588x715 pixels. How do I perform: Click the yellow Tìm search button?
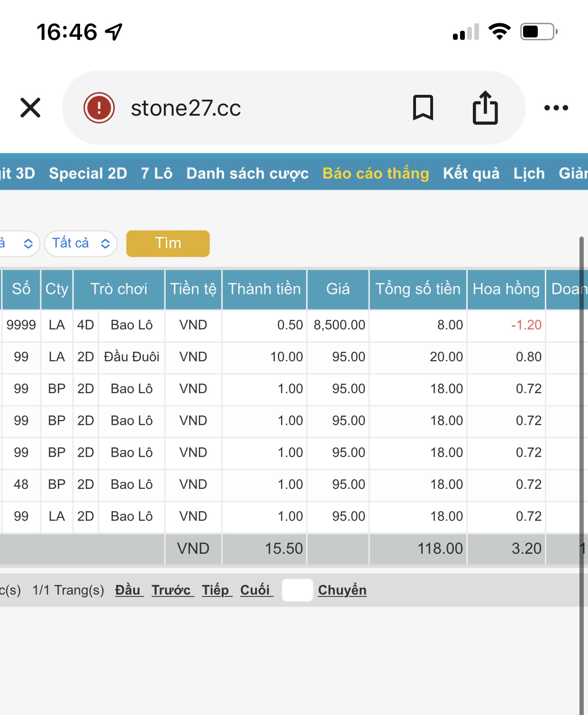click(168, 243)
